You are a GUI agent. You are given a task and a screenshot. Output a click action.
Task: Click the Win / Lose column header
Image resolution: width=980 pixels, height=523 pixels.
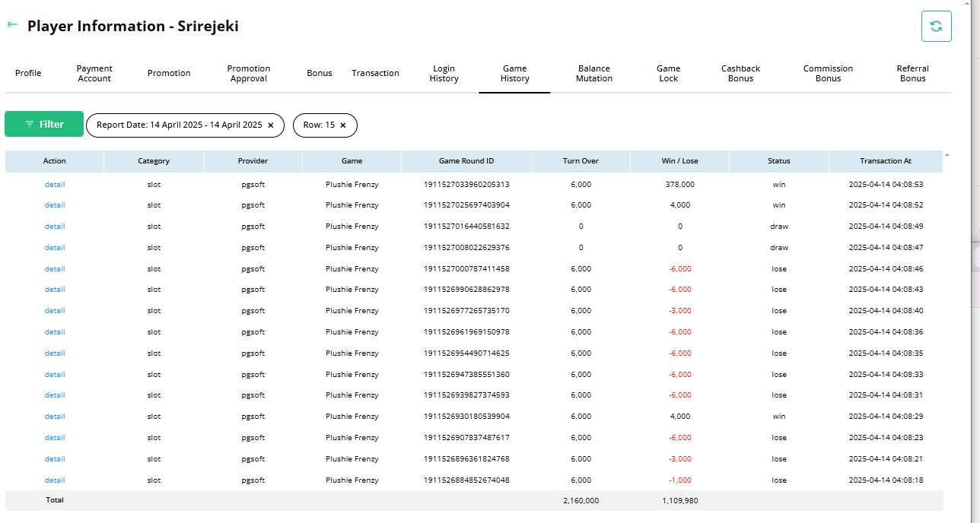[x=679, y=161]
